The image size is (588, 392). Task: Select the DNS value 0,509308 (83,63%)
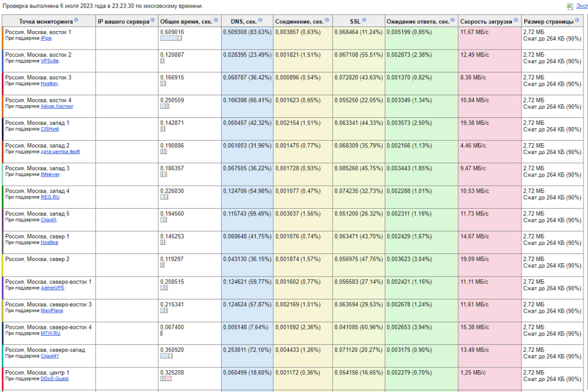click(247, 32)
